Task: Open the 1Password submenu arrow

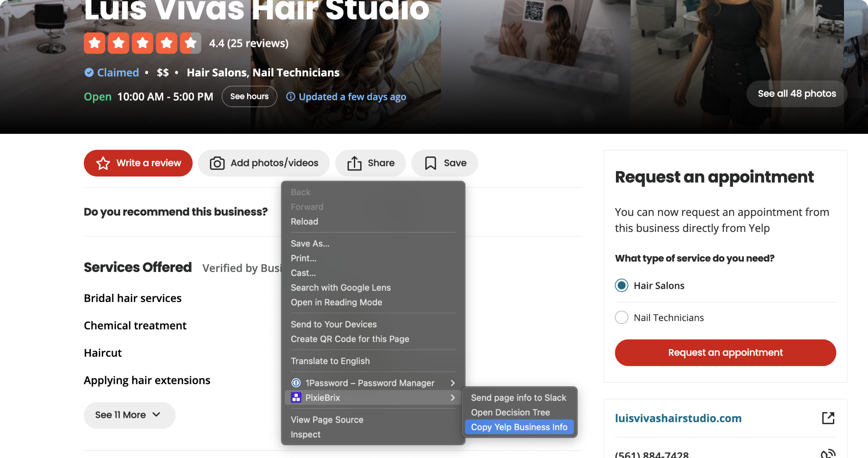Action: coord(453,383)
